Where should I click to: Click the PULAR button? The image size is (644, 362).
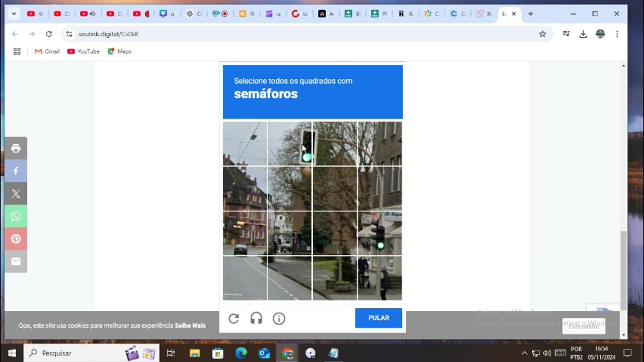click(378, 318)
